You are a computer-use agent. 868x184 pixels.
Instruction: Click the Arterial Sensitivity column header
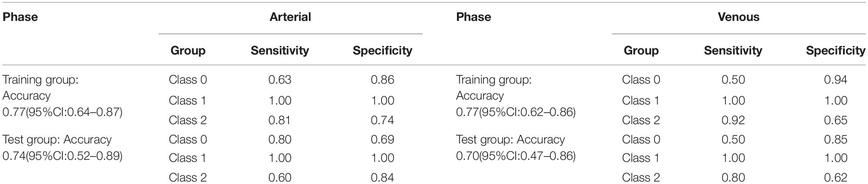280,50
